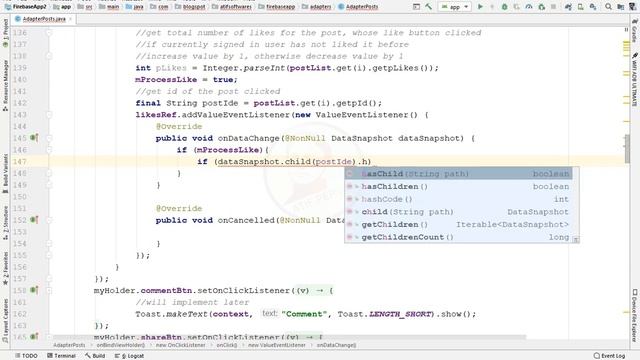Viewport: 640px width, 360px height.
Task: Click onBindViewHolder() in the bottom breadcrumb
Action: [x=120, y=345]
